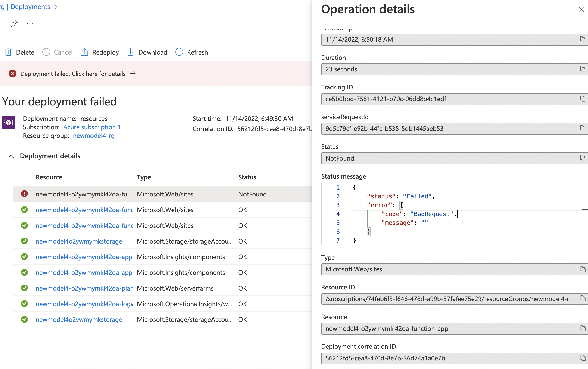The image size is (588, 369).
Task: Open the more options ellipsis menu
Action: point(30,23)
